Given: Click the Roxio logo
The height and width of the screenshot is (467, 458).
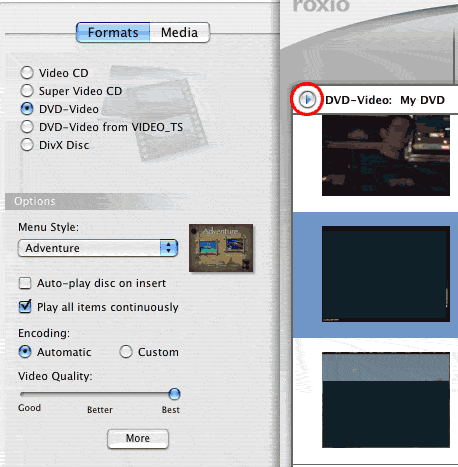Looking at the screenshot, I should [321, 6].
